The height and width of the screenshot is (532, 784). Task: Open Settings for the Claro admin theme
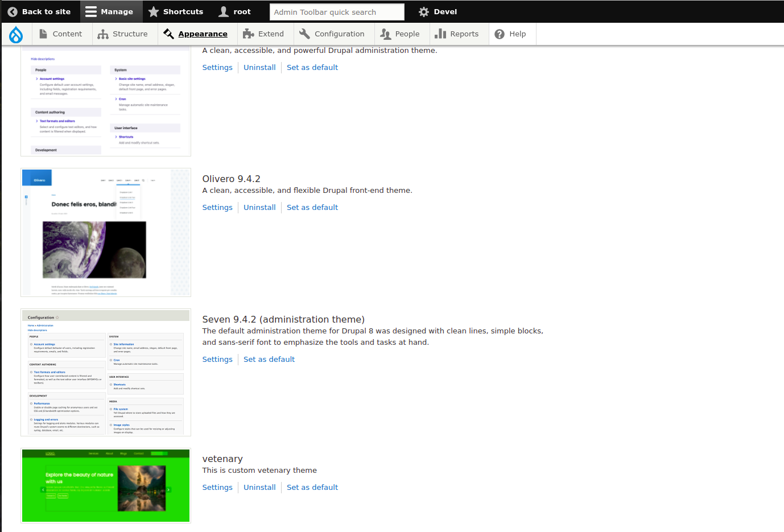pyautogui.click(x=217, y=67)
